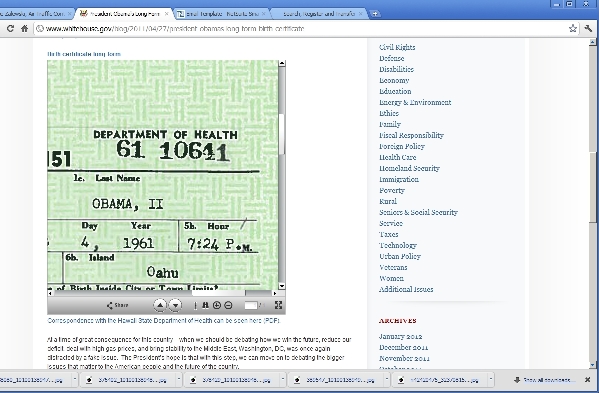Open the Disabilities issue link

point(396,69)
